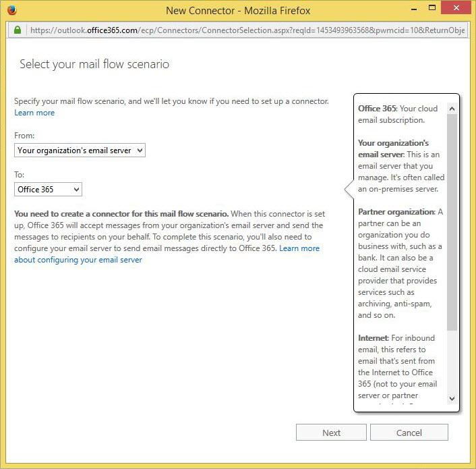Image resolution: width=476 pixels, height=469 pixels.
Task: Click the help panel scroll up arrow
Action: click(452, 109)
